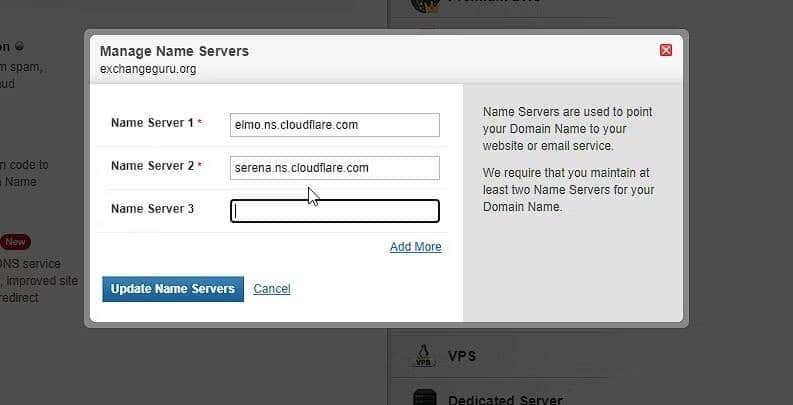Click the info dot icon behind dialog
The height and width of the screenshot is (405, 793).
19,47
